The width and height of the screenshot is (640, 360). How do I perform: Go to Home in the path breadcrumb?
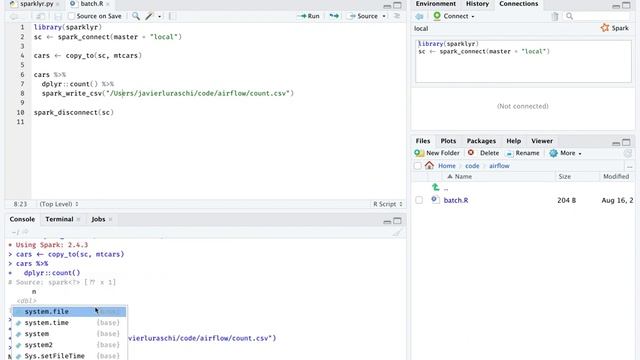pos(447,166)
